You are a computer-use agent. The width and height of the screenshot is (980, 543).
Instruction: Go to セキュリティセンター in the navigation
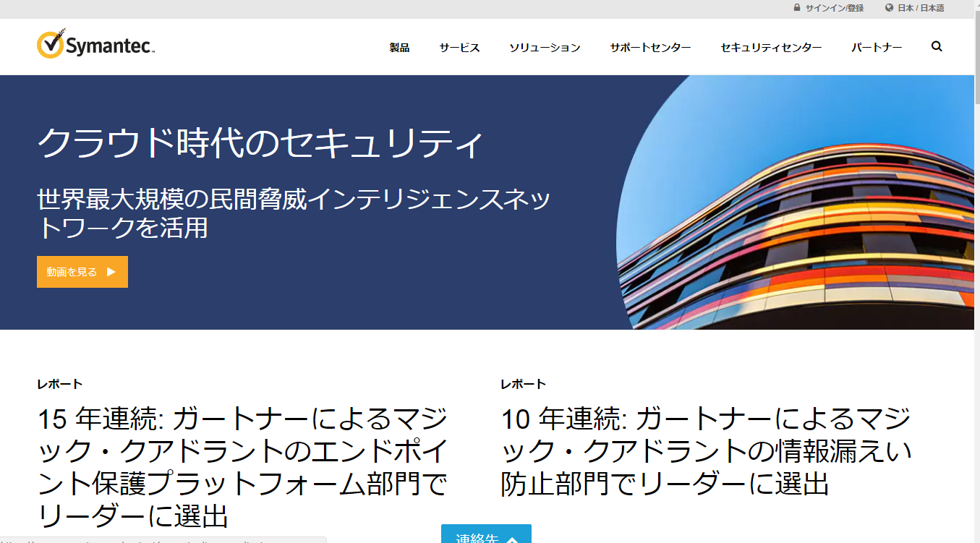[770, 48]
